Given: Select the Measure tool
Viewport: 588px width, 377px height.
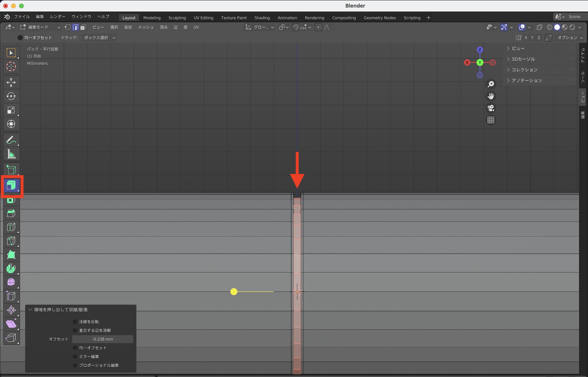Looking at the screenshot, I should (11, 154).
